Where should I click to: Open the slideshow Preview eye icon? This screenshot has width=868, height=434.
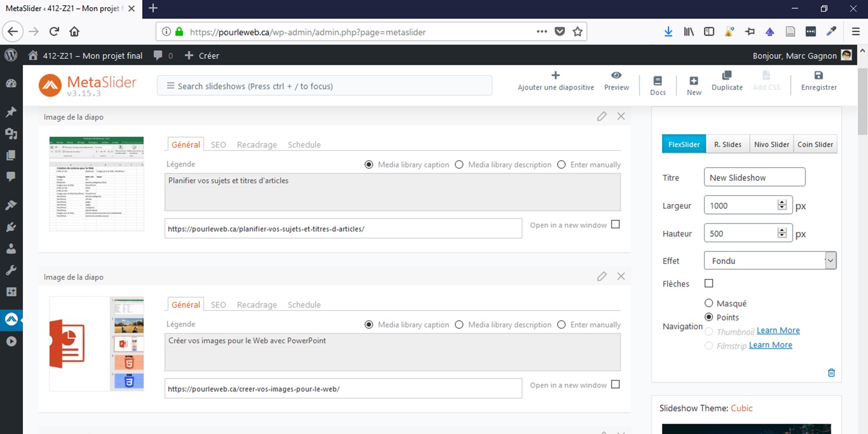(x=616, y=75)
